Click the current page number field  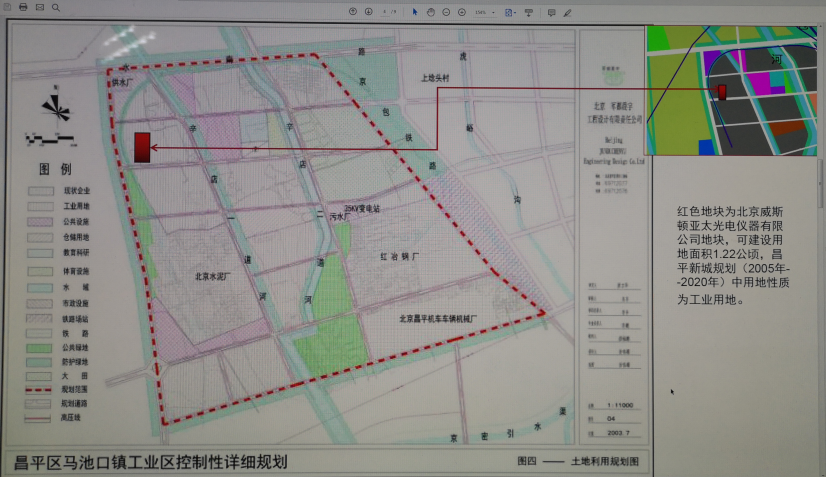click(x=384, y=11)
